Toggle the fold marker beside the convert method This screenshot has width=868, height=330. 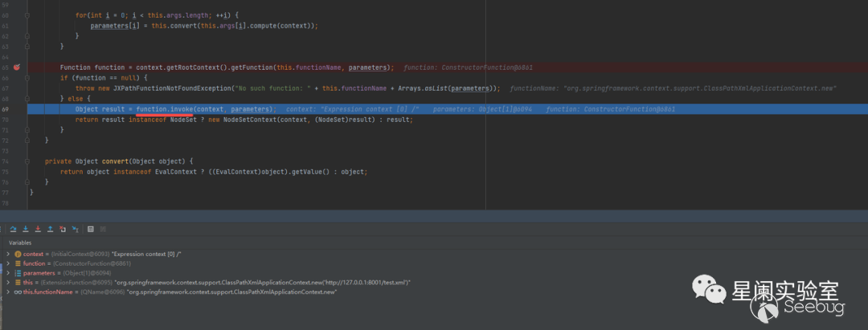point(27,161)
